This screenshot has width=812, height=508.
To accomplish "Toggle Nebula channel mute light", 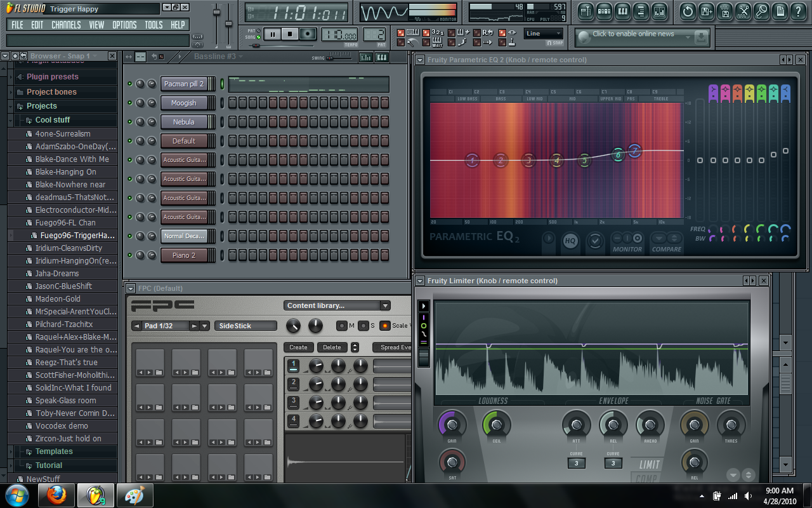I will [129, 122].
